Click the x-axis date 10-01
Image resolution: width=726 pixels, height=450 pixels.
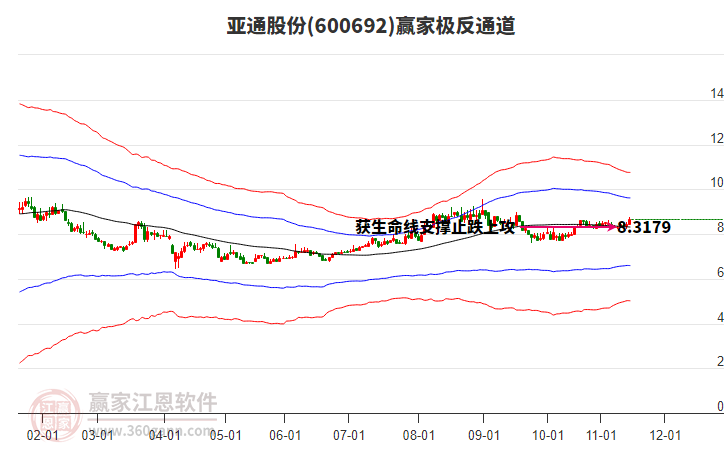point(548,436)
